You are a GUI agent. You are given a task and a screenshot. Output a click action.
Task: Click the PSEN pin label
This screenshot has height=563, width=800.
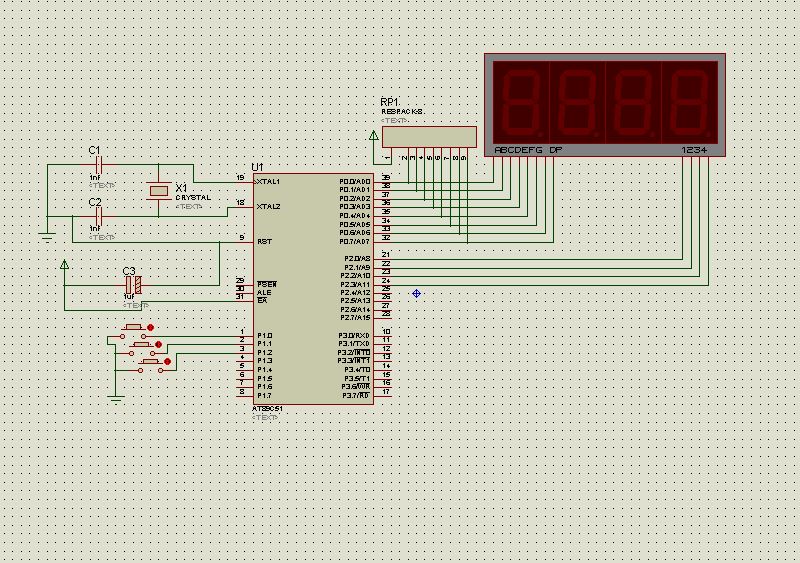pyautogui.click(x=267, y=284)
